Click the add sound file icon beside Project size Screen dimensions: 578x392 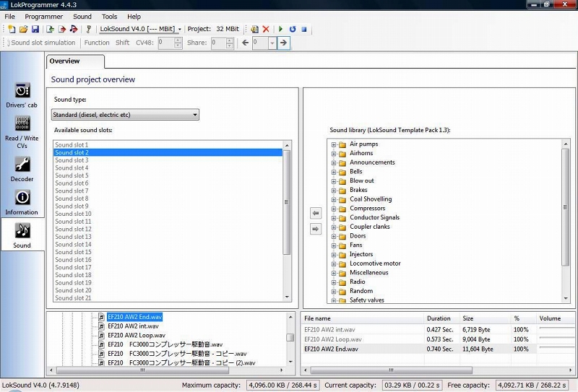pos(254,29)
